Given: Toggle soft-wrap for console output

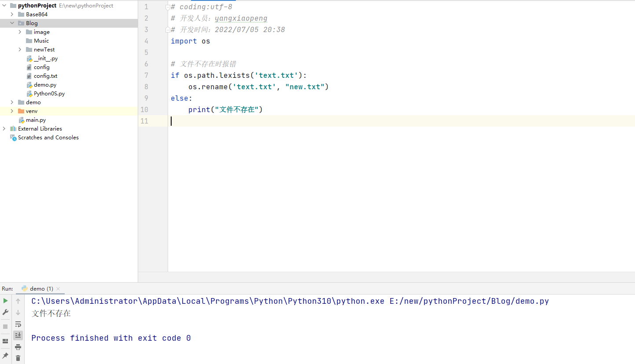Looking at the screenshot, I should (x=18, y=324).
